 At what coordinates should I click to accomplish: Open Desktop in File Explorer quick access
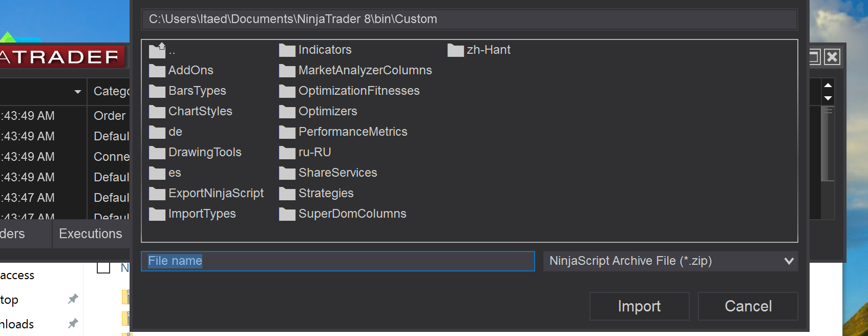pos(9,300)
